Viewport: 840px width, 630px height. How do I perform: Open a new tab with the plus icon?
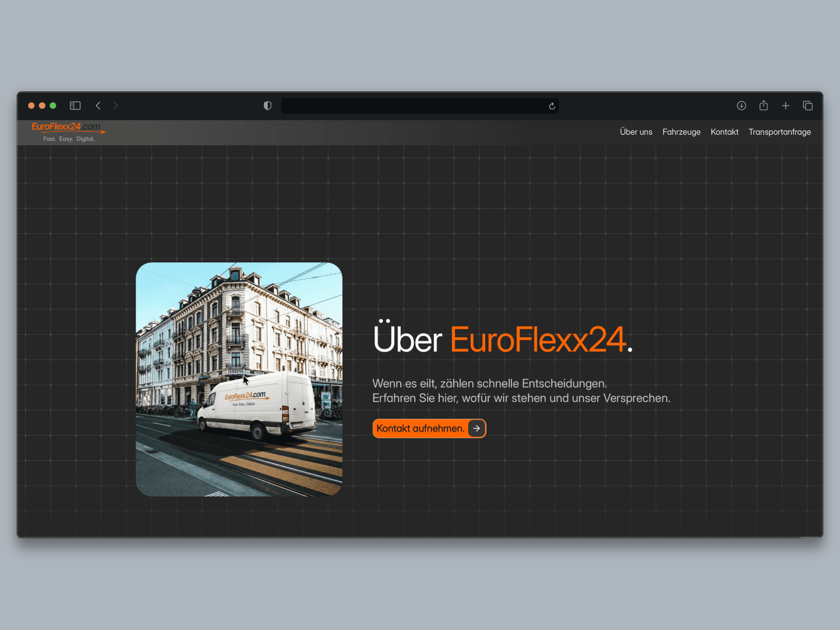[x=786, y=105]
